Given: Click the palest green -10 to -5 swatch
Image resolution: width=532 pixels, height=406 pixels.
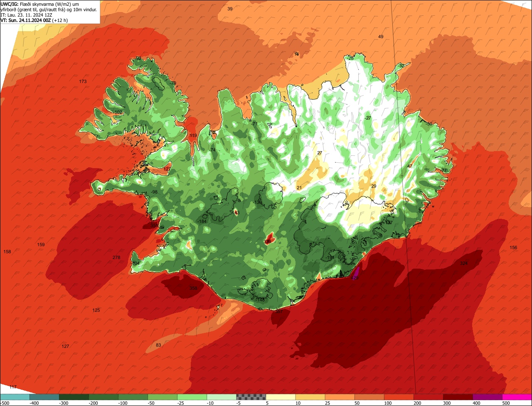Looking at the screenshot, I should tap(222, 397).
